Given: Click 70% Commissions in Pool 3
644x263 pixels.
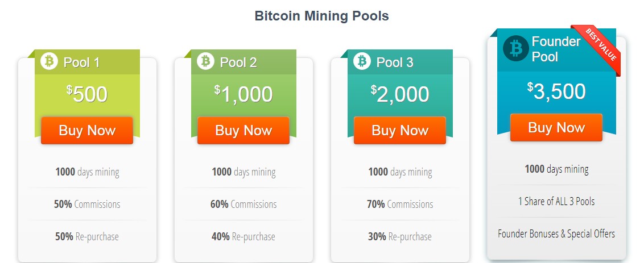Looking at the screenshot, I should (400, 204).
